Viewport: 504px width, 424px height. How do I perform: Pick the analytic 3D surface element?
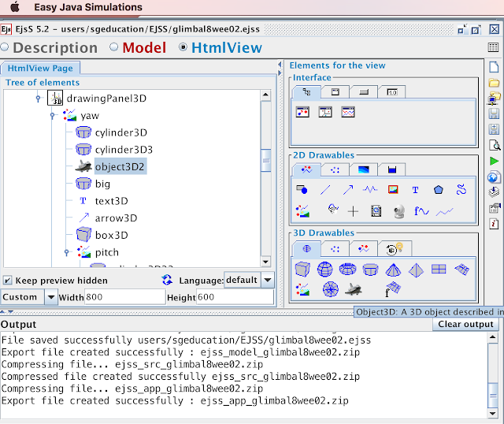(393, 289)
